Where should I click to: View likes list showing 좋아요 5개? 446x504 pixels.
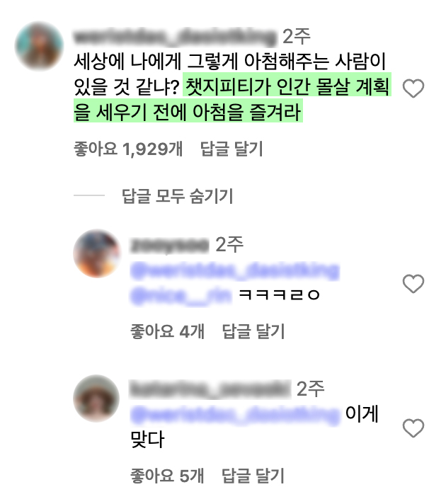coord(167,476)
